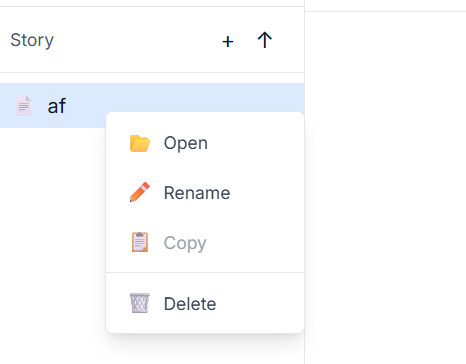This screenshot has width=466, height=364.
Task: Click the trash bin icon beside Delete
Action: click(x=140, y=303)
